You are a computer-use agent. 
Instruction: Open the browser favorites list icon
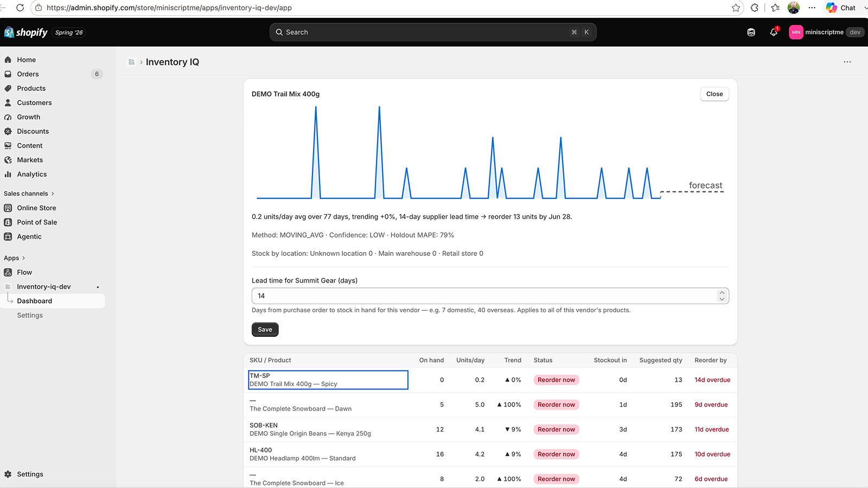click(x=775, y=8)
